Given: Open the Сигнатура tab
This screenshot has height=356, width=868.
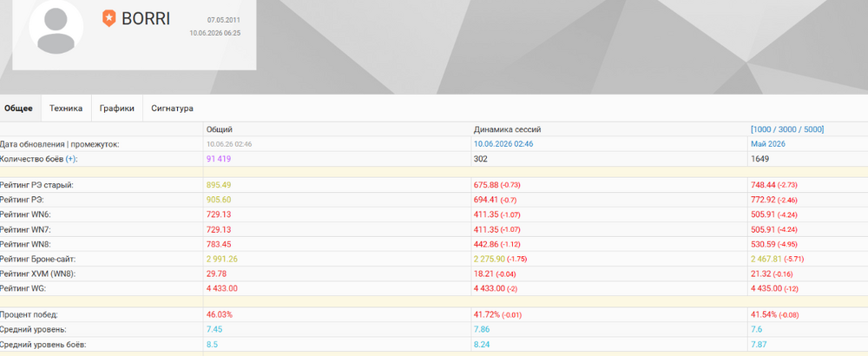Looking at the screenshot, I should (172, 109).
